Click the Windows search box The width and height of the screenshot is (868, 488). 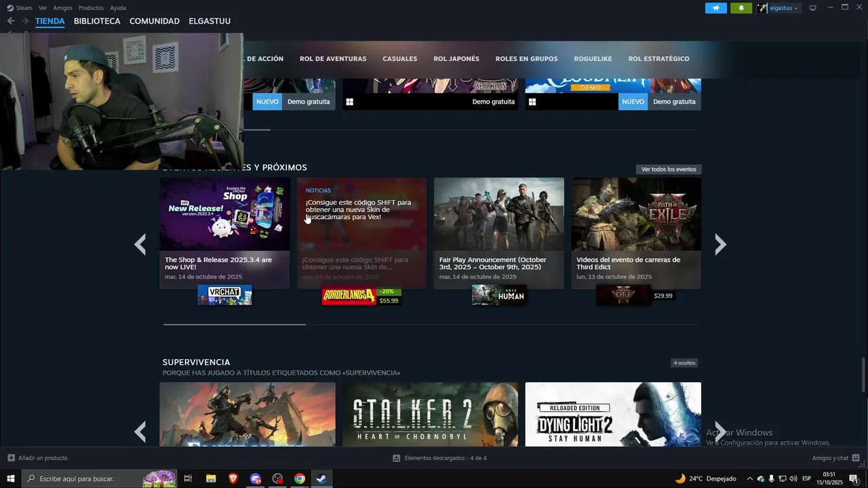pyautogui.click(x=100, y=479)
